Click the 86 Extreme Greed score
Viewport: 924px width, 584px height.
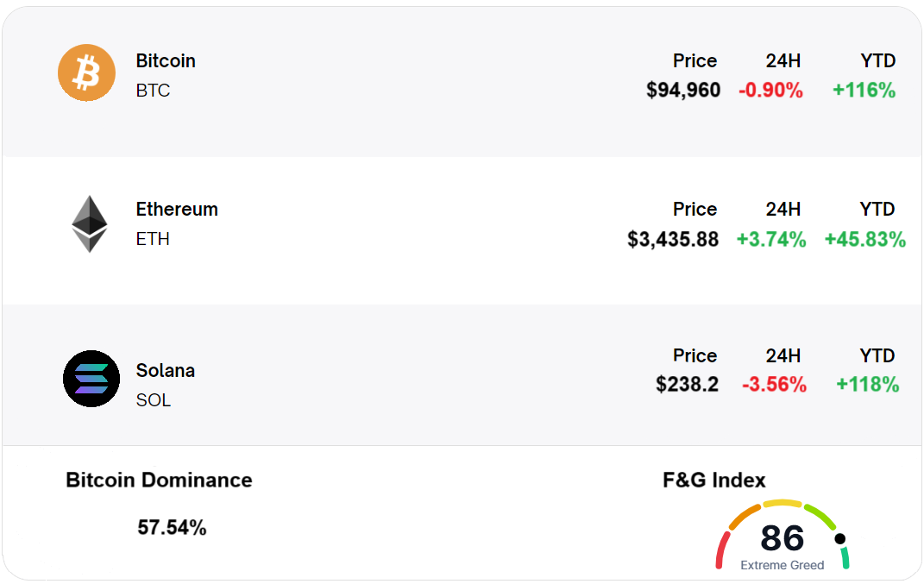point(783,539)
